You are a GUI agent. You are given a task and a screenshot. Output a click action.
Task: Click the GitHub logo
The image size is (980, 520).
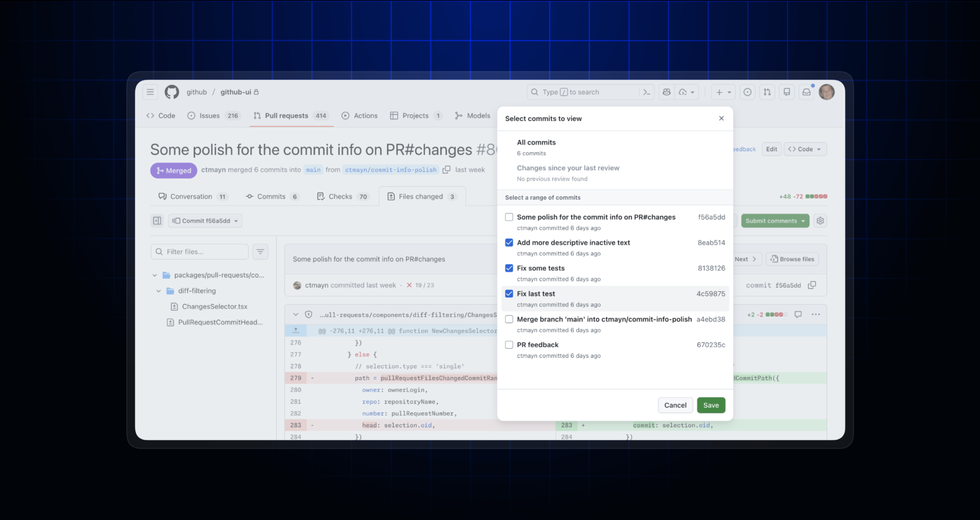point(172,92)
